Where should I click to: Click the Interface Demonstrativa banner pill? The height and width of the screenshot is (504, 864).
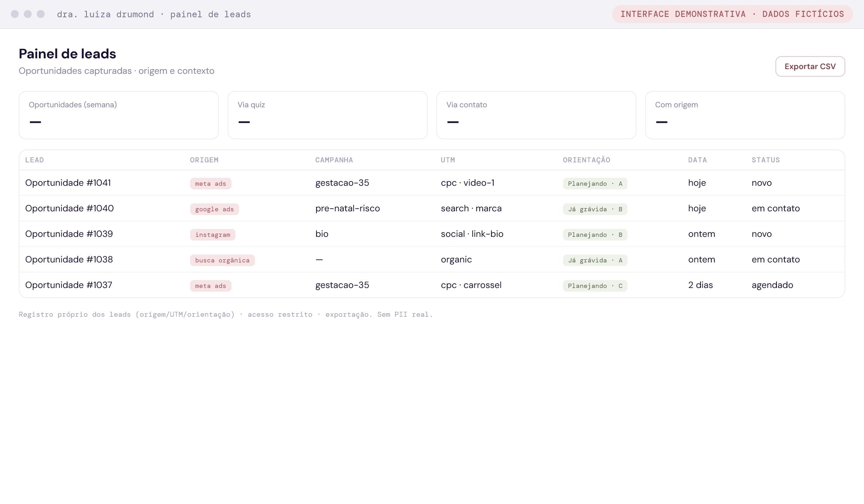732,14
